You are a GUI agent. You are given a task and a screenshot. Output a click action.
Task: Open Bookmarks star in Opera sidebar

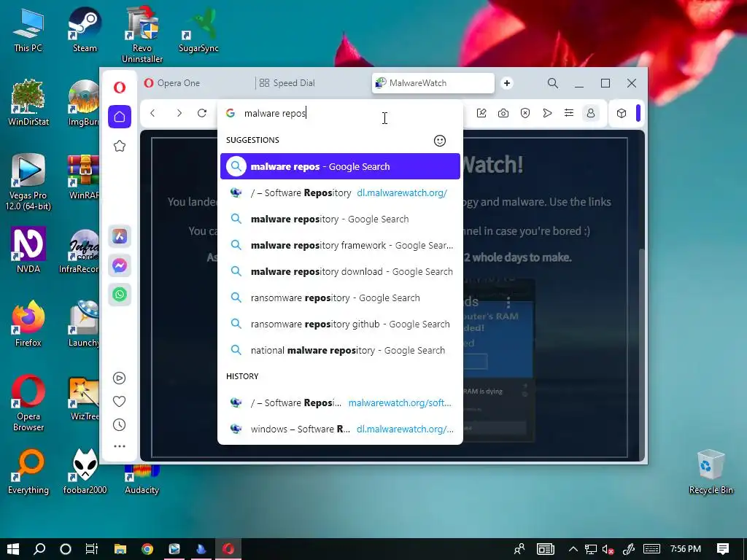point(120,146)
